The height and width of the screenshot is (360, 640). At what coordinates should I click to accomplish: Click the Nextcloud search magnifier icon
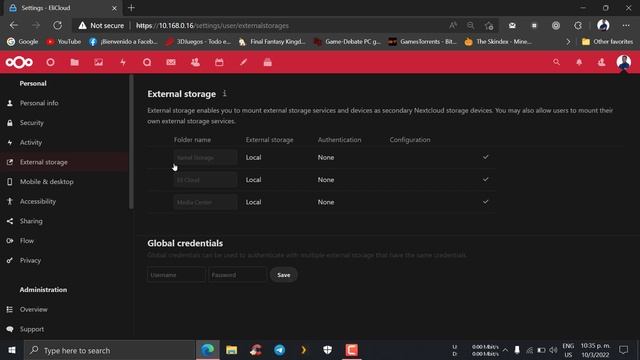(x=556, y=62)
